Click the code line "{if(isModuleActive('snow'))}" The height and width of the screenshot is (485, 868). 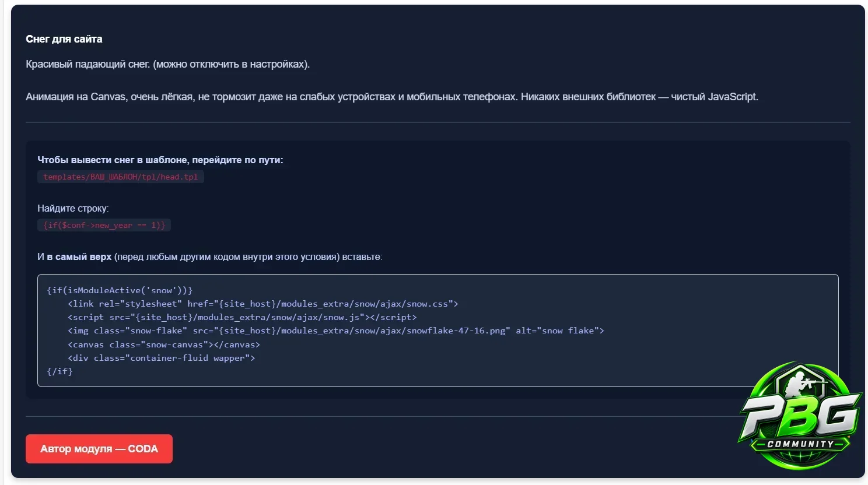(x=120, y=290)
